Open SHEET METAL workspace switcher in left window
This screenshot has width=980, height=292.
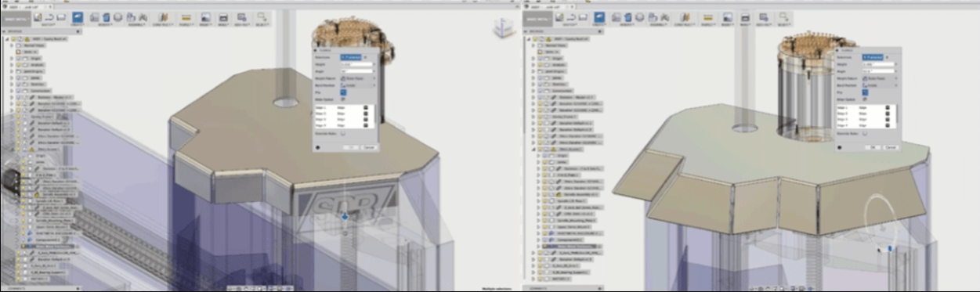[x=16, y=19]
